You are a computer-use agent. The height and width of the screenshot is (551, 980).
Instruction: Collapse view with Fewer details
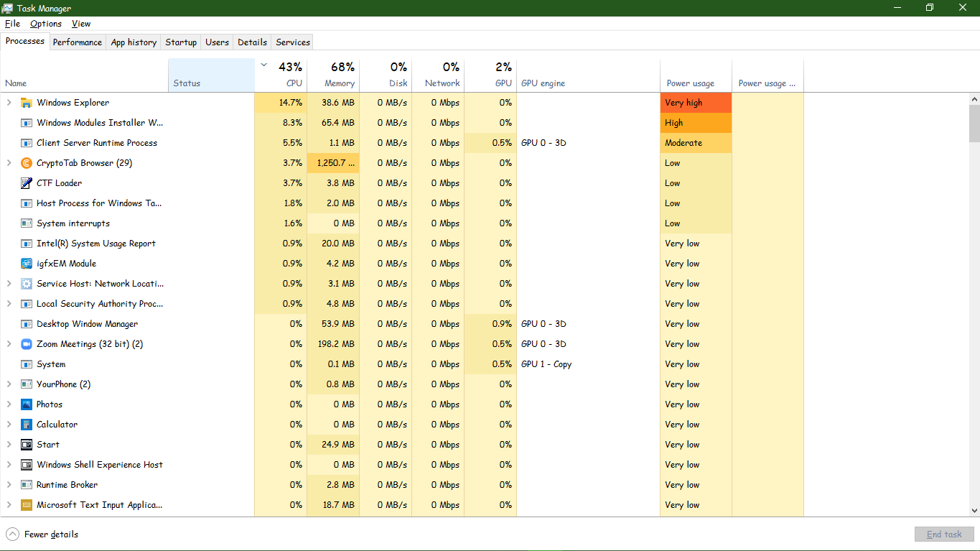[42, 534]
